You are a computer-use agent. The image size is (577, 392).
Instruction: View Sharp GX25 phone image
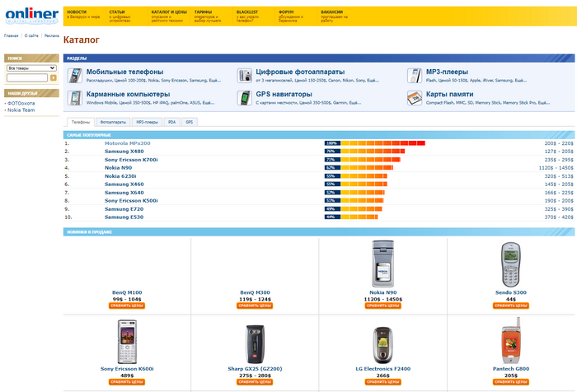255,344
